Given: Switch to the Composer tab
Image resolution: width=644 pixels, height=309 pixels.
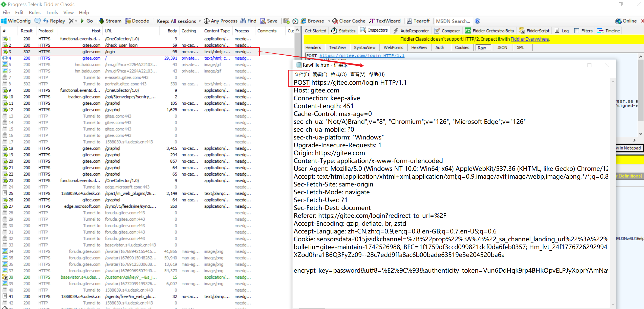Looking at the screenshot, I should point(447,31).
